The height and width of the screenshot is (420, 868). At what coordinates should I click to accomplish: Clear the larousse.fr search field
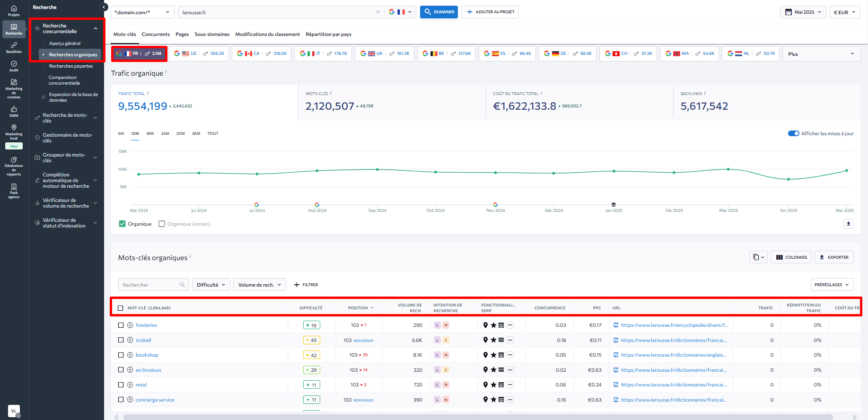[x=378, y=12]
